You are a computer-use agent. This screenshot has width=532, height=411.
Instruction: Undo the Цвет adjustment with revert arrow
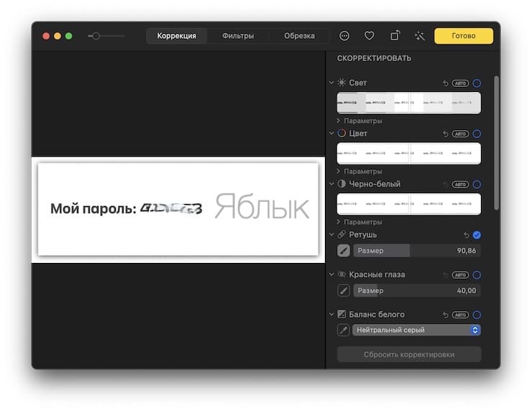pyautogui.click(x=446, y=134)
